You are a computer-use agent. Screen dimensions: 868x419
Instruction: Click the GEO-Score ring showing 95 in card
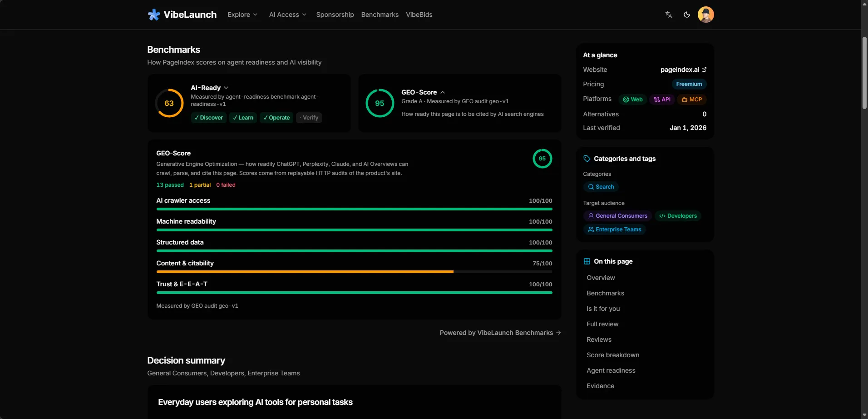(x=380, y=103)
